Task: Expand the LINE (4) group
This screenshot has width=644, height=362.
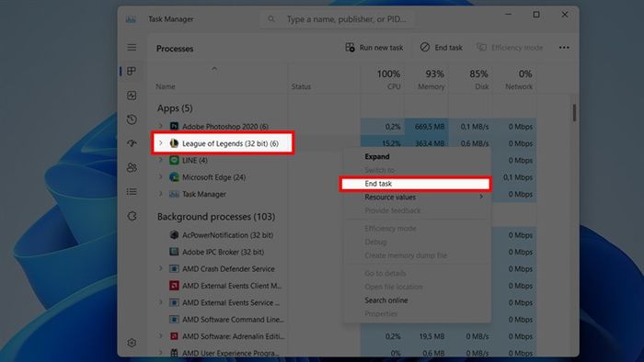Action: click(161, 160)
